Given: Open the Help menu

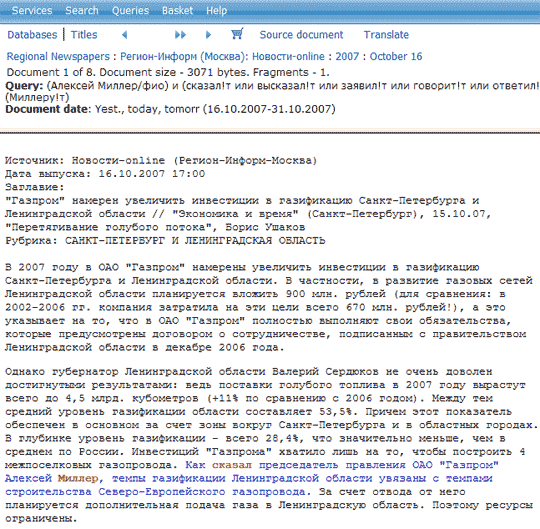Looking at the screenshot, I should tap(216, 11).
